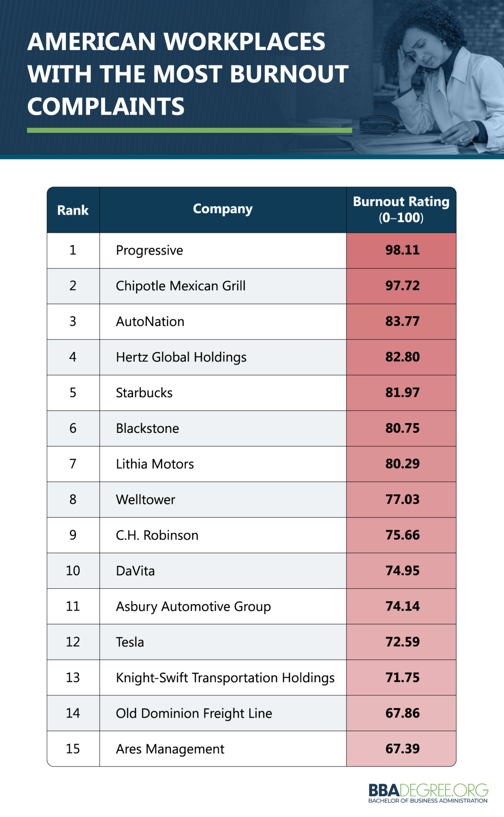Screen dimensions: 504x817
Task: Click Old Dominion Freight Line name
Action: click(x=194, y=713)
